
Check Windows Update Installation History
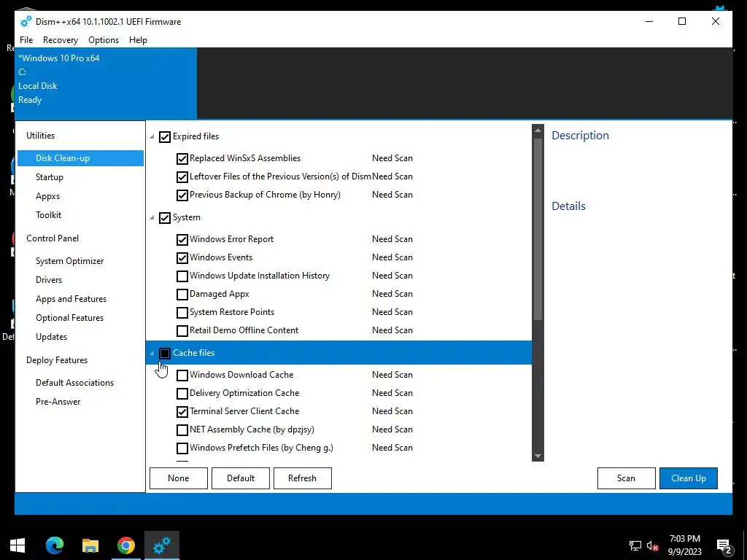click(x=182, y=276)
